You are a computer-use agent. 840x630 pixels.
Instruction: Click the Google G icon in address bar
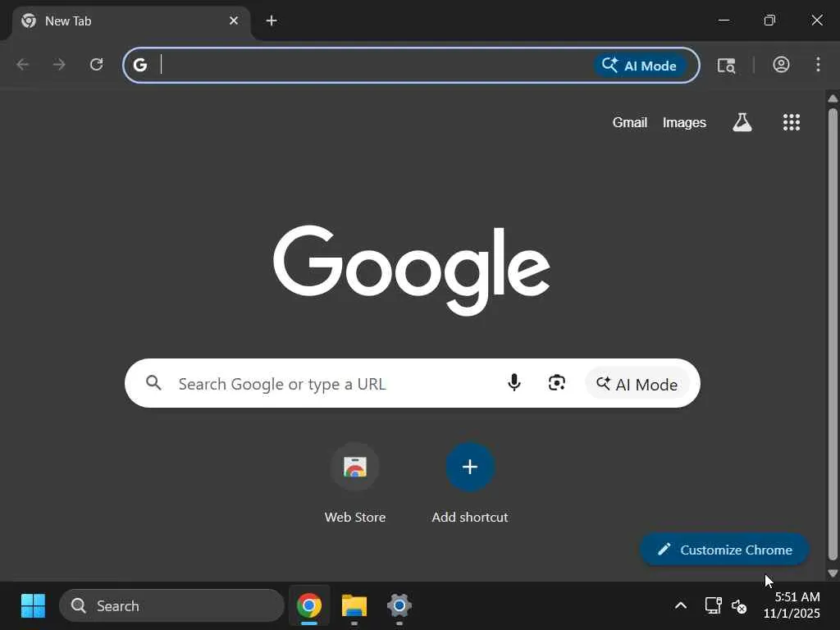[139, 65]
